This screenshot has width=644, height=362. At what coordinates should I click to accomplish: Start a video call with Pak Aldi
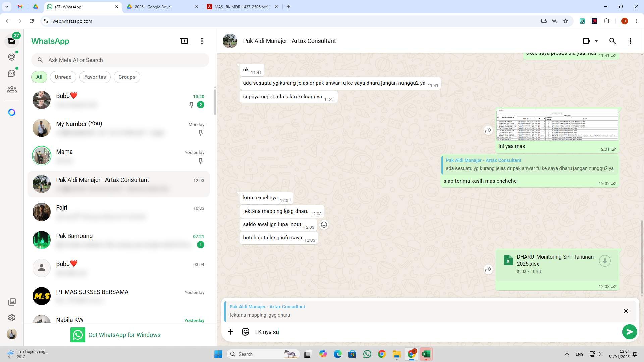(x=586, y=41)
